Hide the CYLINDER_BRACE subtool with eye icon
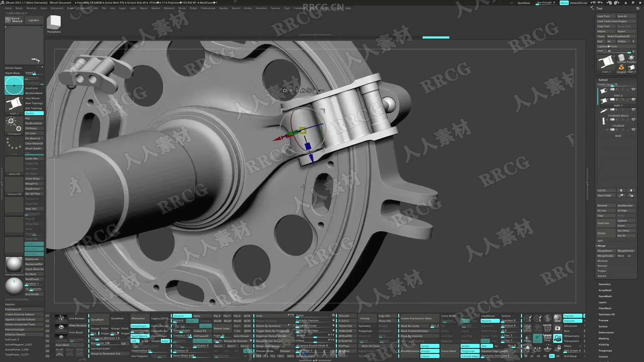644x362 pixels. [633, 110]
